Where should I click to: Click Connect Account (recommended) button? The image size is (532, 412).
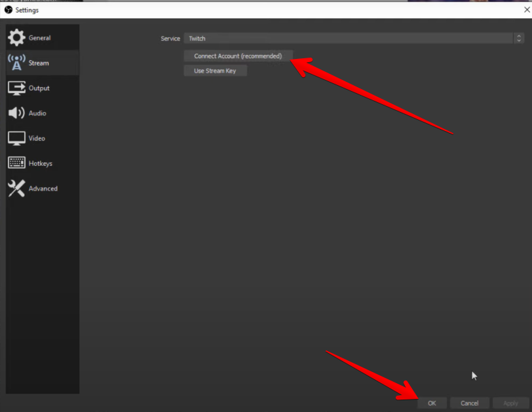(x=238, y=56)
